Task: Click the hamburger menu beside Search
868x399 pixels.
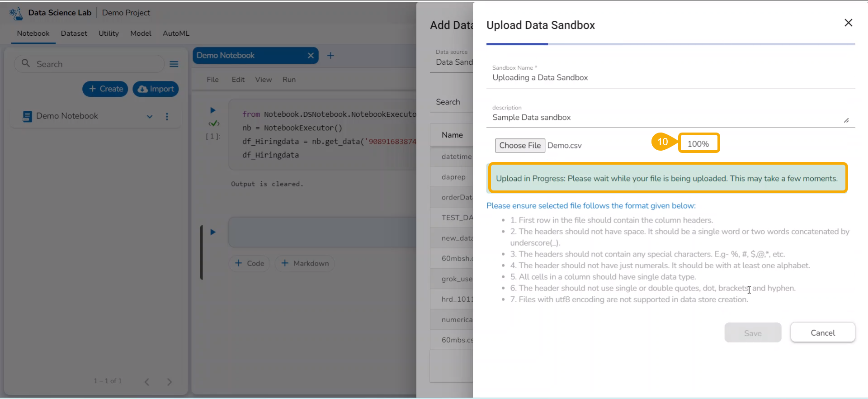Action: tap(174, 64)
